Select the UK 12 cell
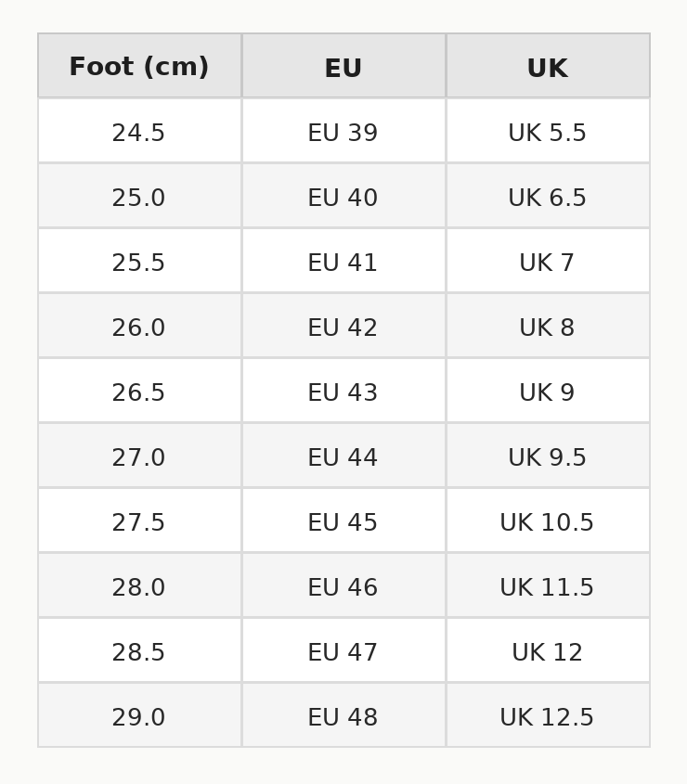Image resolution: width=687 pixels, height=784 pixels. pos(547,653)
